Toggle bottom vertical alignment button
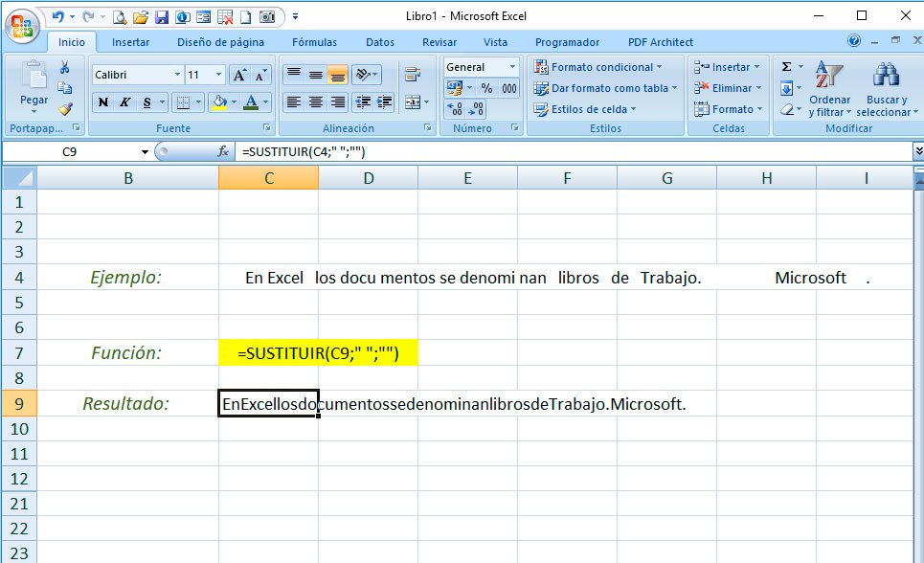 click(338, 75)
